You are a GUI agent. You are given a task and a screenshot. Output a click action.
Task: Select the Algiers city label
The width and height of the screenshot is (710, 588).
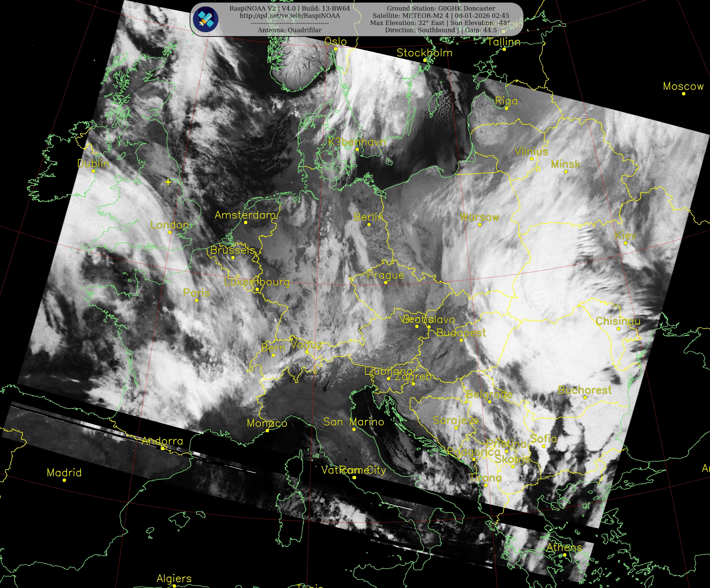pyautogui.click(x=174, y=579)
